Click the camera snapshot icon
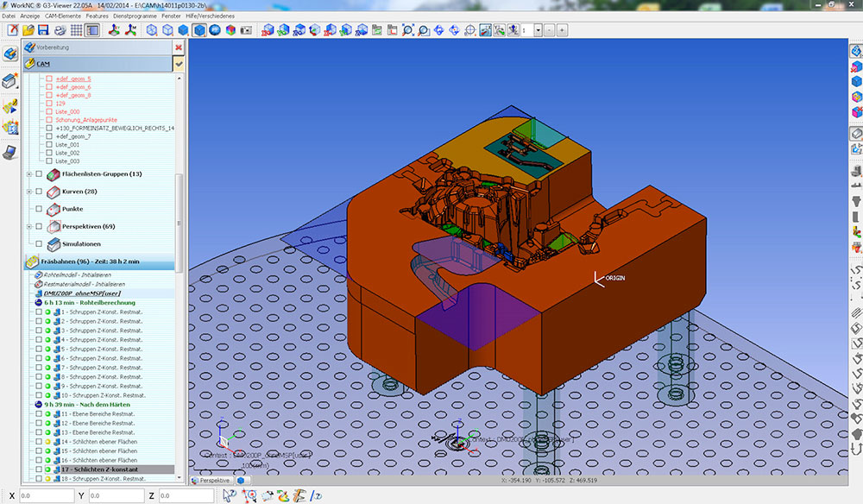Viewport: 863px width, 504px height. pos(246,30)
